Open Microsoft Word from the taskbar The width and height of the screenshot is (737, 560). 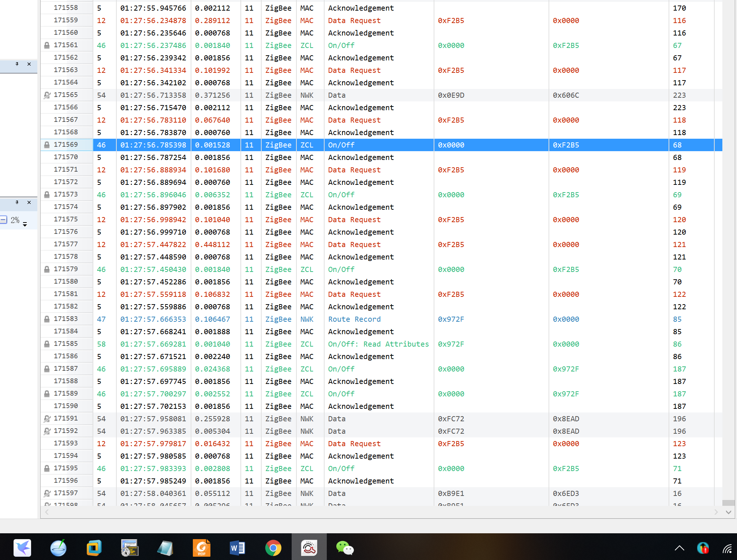click(237, 548)
